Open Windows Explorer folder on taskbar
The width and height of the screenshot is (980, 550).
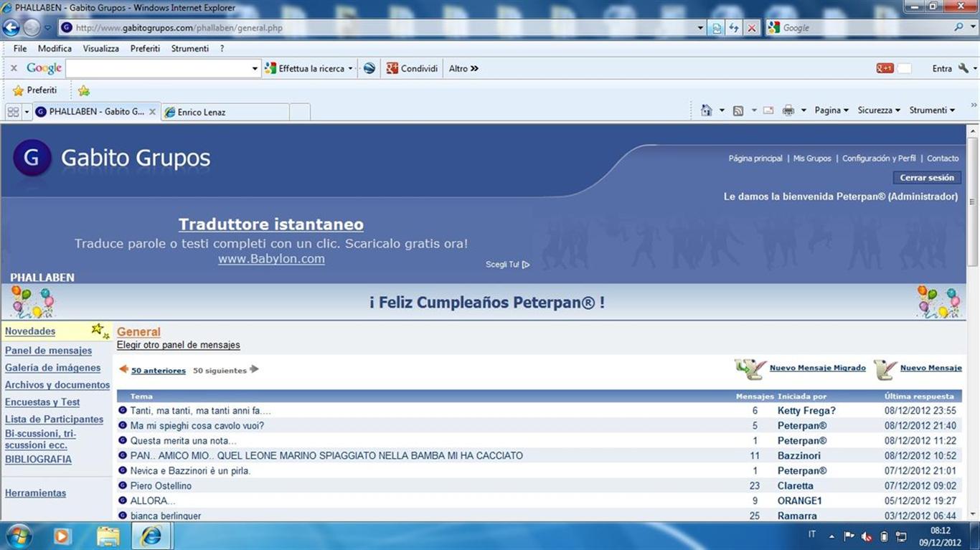point(108,536)
